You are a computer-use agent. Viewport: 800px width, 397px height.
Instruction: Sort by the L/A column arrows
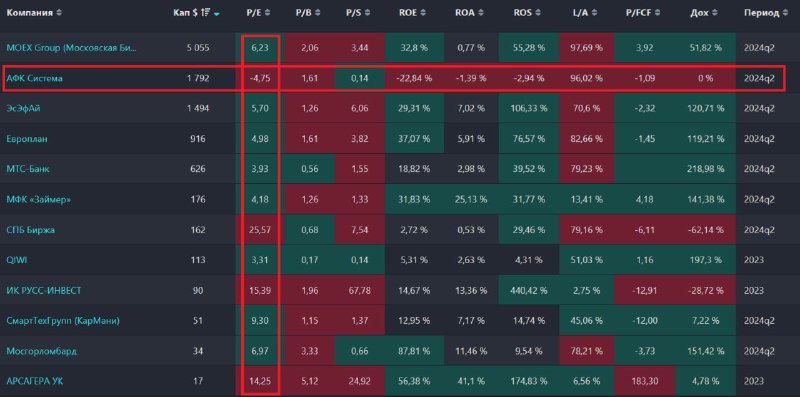pyautogui.click(x=594, y=13)
